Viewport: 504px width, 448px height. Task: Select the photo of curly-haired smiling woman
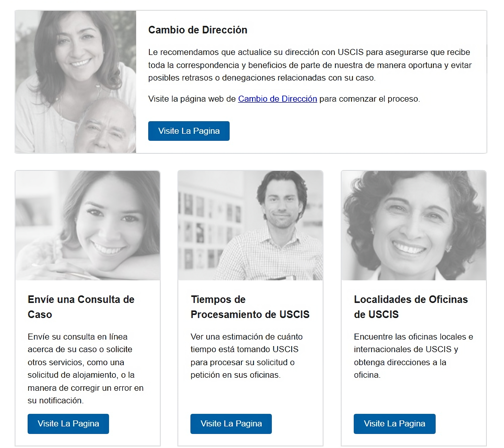(414, 225)
